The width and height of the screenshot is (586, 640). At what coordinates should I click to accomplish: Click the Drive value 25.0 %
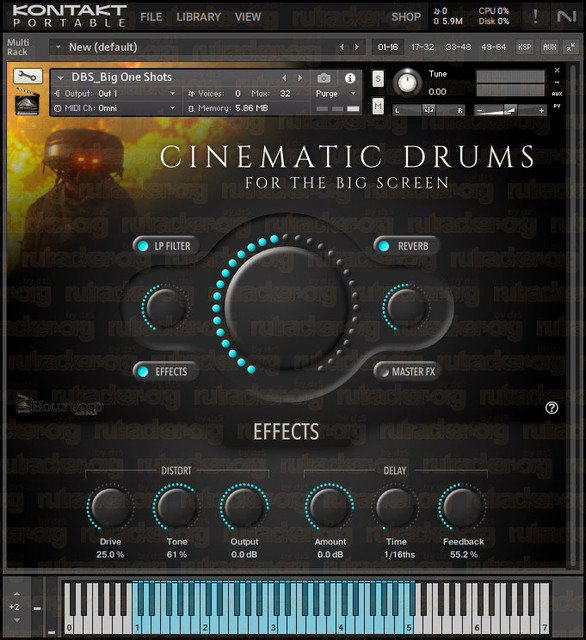point(110,554)
